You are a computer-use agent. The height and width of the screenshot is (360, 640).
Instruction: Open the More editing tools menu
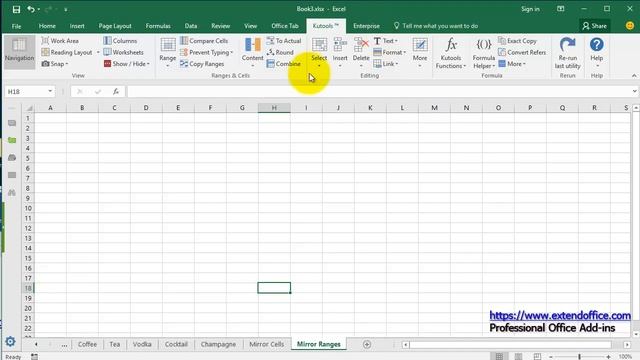pyautogui.click(x=420, y=52)
